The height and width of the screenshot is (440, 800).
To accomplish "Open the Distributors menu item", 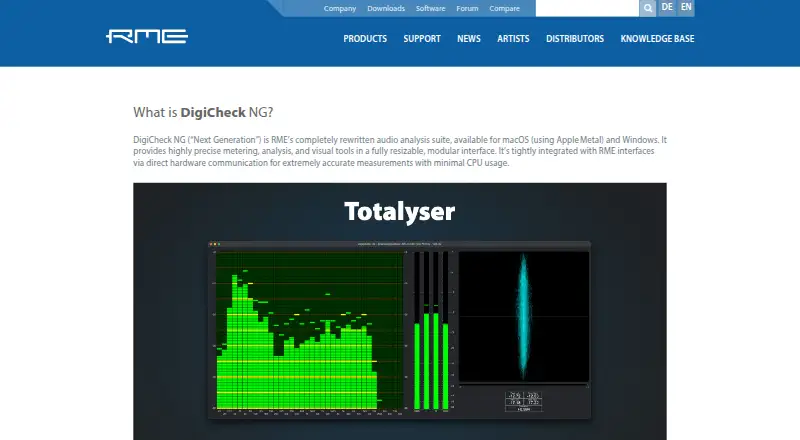I will [x=575, y=39].
